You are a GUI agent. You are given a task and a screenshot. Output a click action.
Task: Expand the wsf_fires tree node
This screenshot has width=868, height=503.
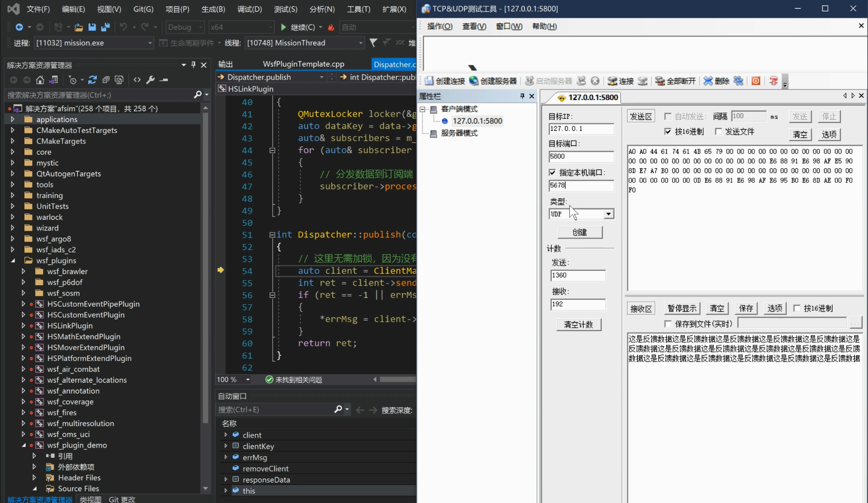point(23,412)
